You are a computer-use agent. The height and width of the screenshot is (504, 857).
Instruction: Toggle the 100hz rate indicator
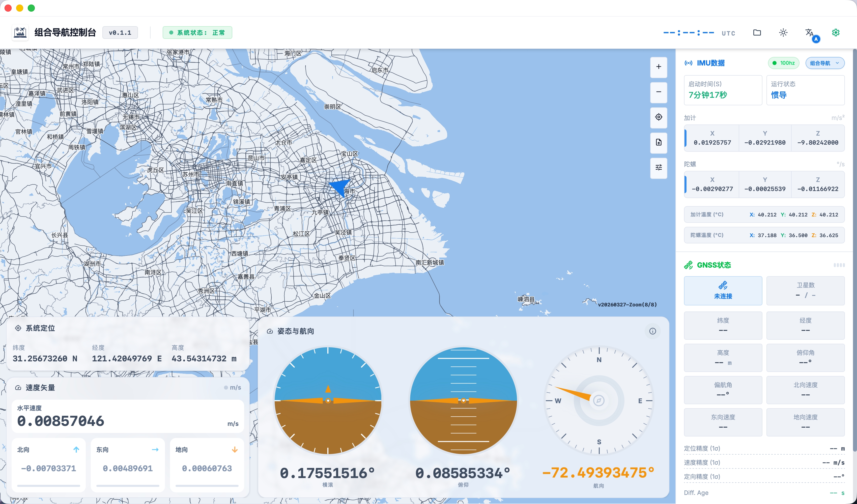[x=783, y=63]
